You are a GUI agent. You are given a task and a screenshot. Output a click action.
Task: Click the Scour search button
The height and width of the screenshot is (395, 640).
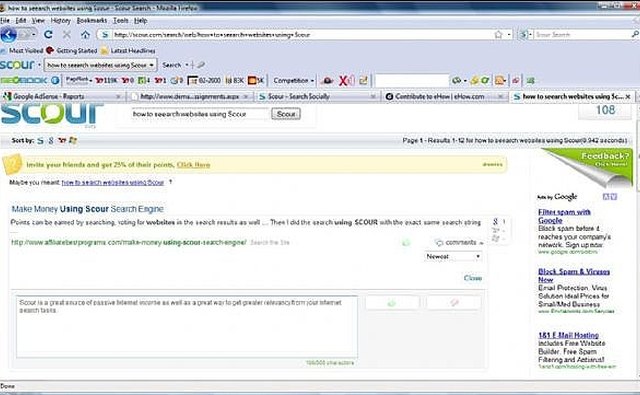click(x=286, y=114)
